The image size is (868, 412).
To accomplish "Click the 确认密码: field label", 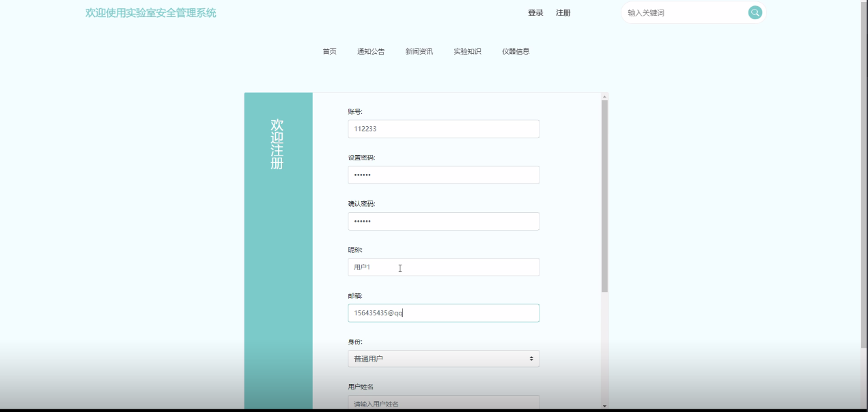I will [x=361, y=203].
